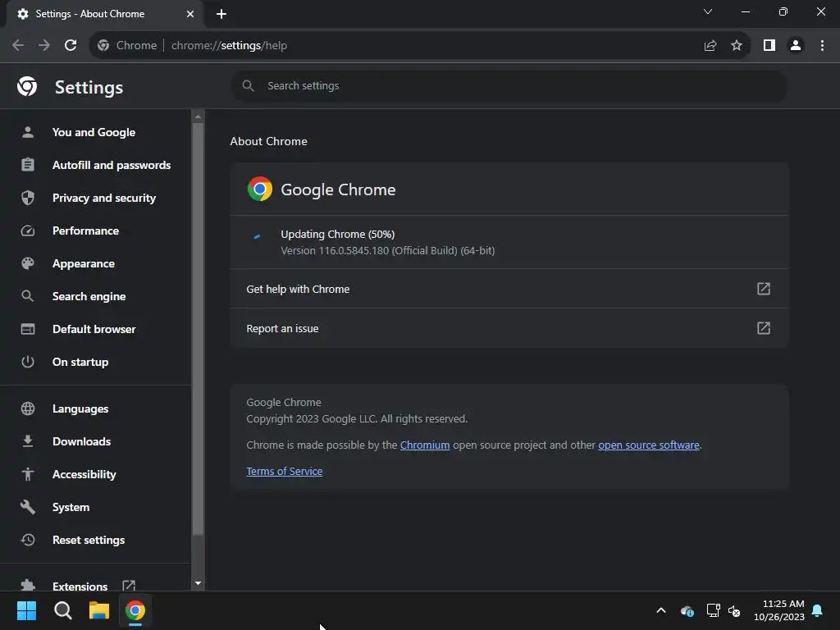Click the Report an issue row
The image size is (840, 630).
click(x=509, y=328)
